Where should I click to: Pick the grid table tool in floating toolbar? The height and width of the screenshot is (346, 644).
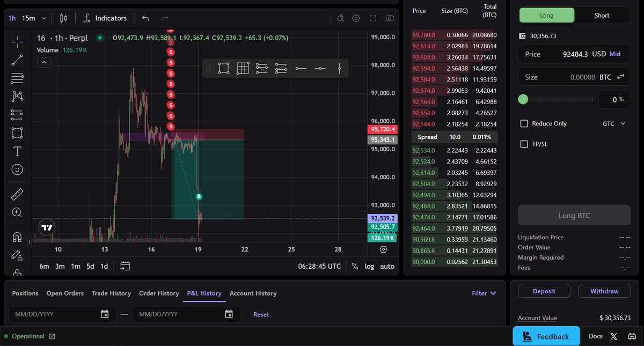(243, 68)
